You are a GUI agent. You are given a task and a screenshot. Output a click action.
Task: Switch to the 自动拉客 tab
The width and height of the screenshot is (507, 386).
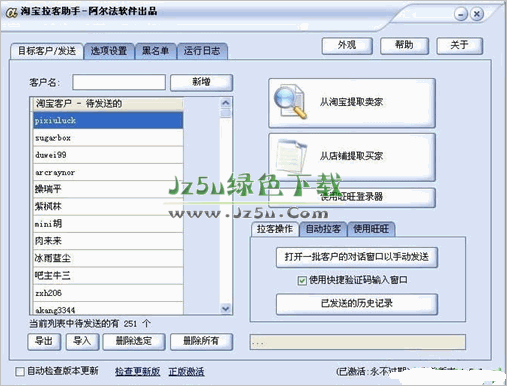click(x=323, y=229)
